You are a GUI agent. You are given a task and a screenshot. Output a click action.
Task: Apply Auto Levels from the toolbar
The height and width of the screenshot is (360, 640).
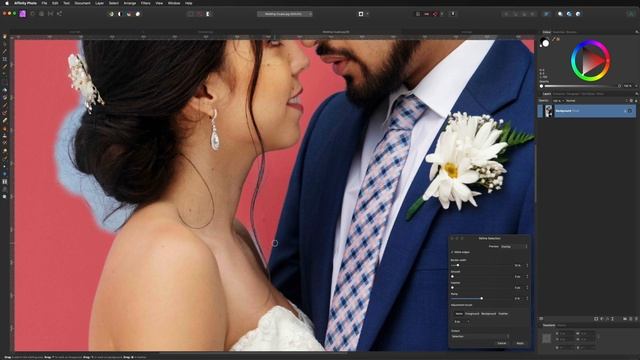point(111,14)
